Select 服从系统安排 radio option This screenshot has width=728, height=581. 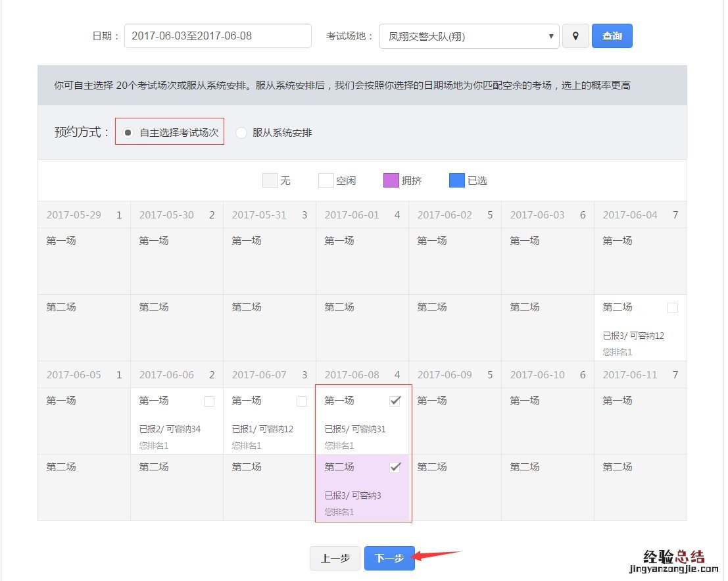point(241,133)
